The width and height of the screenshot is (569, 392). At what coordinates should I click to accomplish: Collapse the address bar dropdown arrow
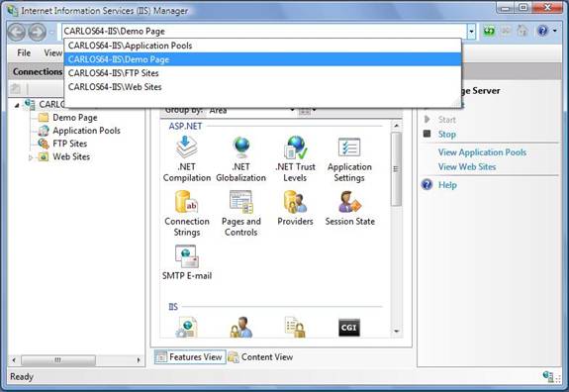(x=471, y=32)
